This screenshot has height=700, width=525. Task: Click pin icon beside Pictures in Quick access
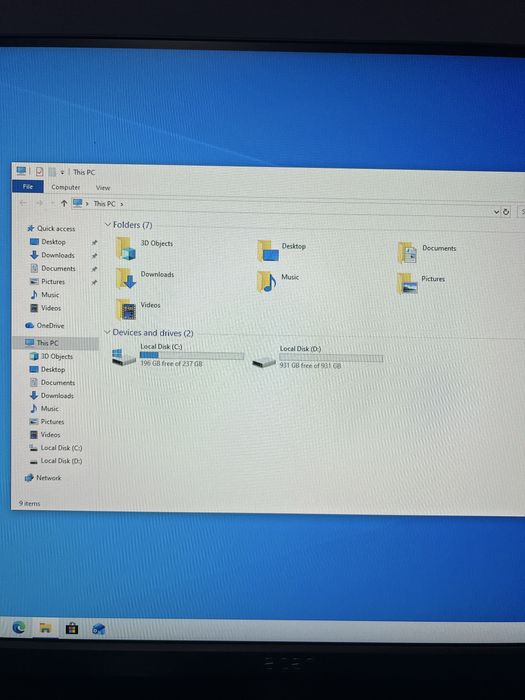pyautogui.click(x=94, y=283)
